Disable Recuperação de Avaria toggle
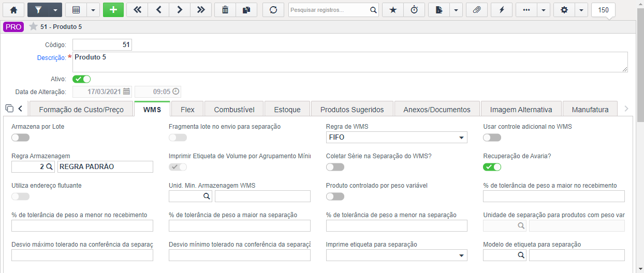644x273 pixels. pos(492,167)
